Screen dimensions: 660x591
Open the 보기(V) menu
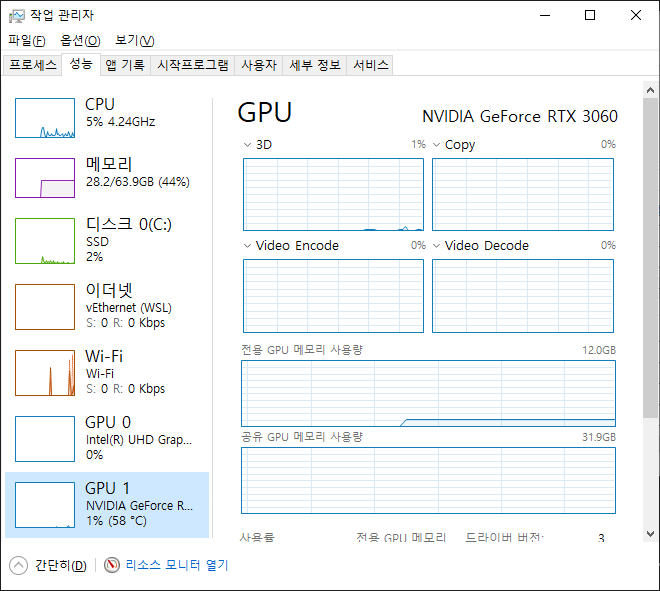pyautogui.click(x=135, y=40)
